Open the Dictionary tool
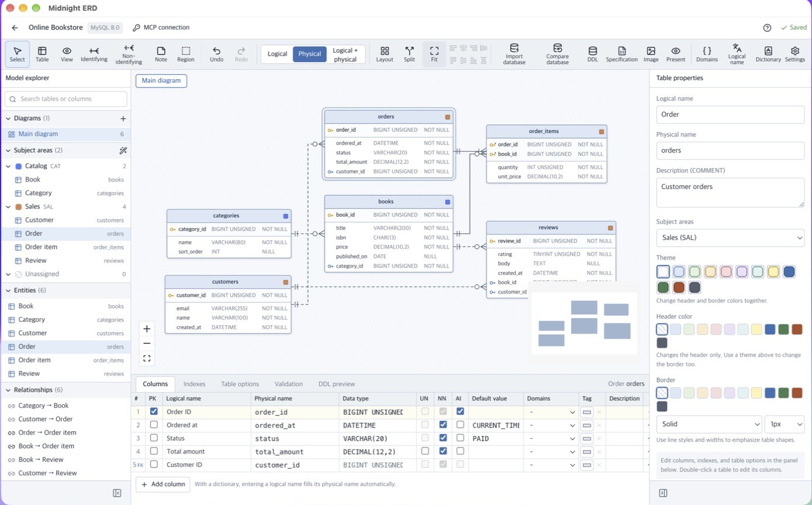The image size is (812, 505). click(768, 54)
